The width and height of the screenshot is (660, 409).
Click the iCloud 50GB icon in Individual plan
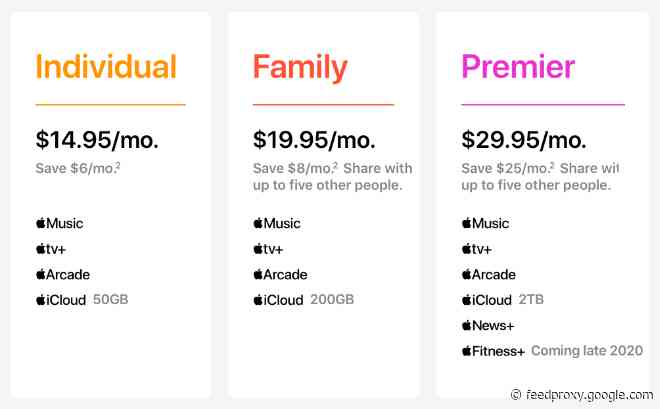[x=61, y=299]
